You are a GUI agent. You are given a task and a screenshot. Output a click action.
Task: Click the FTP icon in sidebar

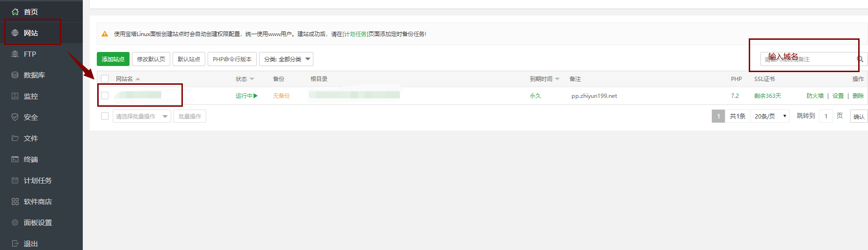15,54
